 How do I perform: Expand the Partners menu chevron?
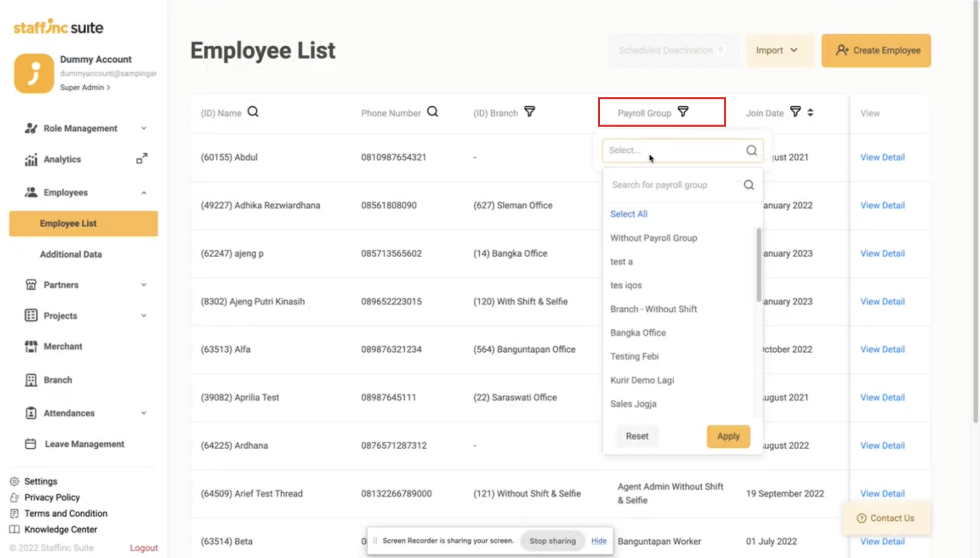[x=144, y=285]
